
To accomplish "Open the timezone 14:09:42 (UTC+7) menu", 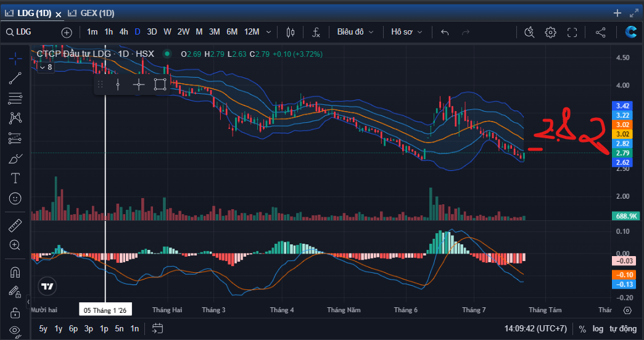I will coord(535,329).
